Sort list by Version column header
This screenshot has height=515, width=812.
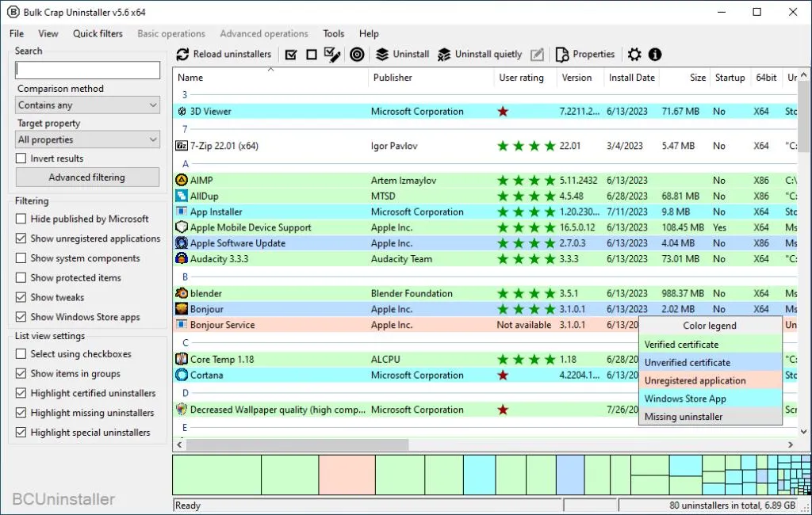coord(580,78)
